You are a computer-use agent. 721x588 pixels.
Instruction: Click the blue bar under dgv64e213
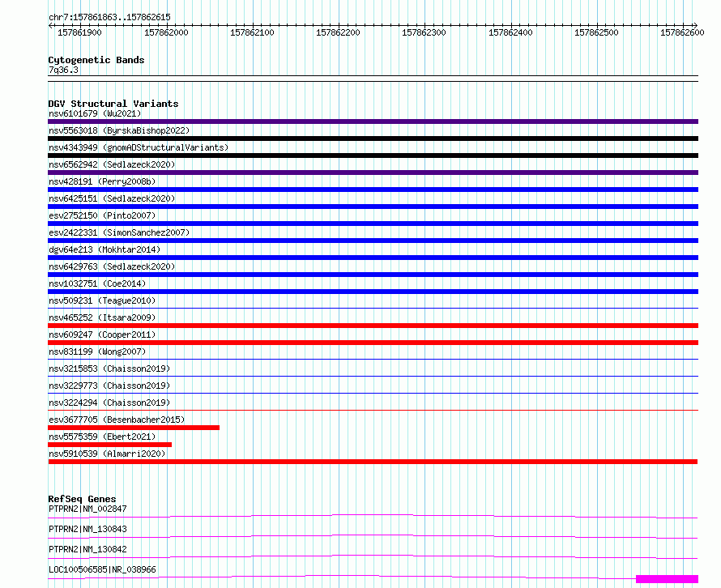[x=373, y=258]
